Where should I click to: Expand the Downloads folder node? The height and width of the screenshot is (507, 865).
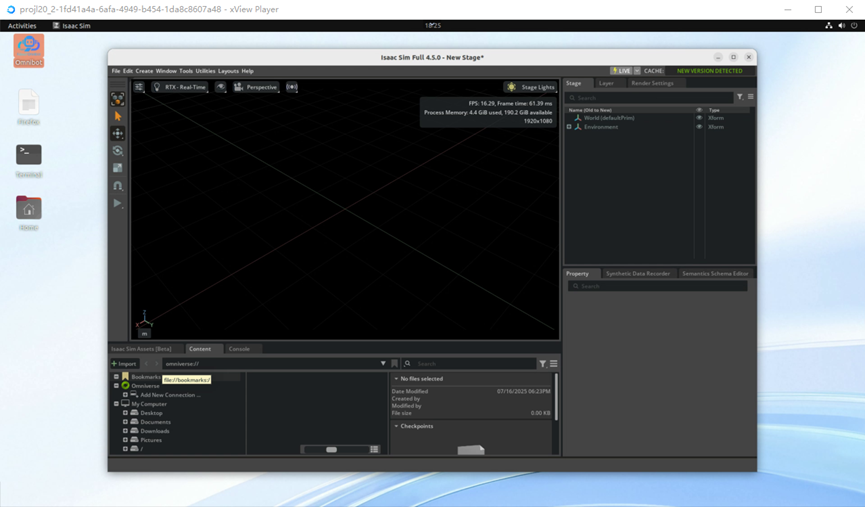coord(125,431)
